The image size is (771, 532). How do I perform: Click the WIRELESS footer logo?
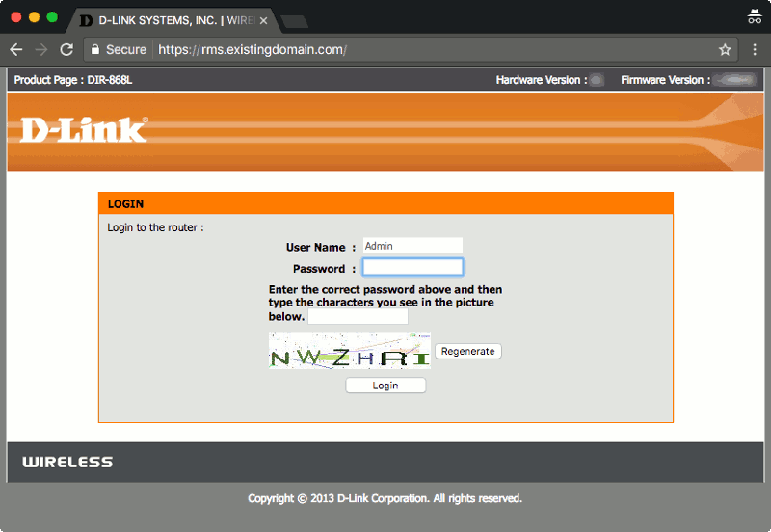[67, 463]
